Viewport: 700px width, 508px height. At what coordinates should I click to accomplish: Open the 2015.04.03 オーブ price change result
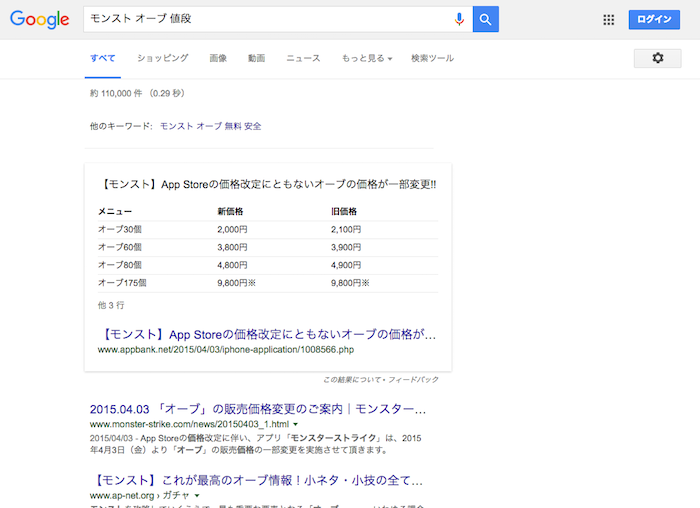coord(258,410)
